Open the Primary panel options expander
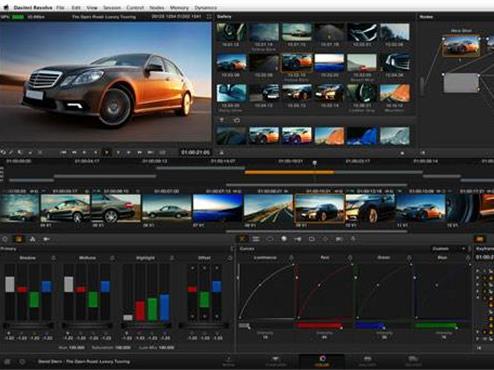 coord(232,249)
